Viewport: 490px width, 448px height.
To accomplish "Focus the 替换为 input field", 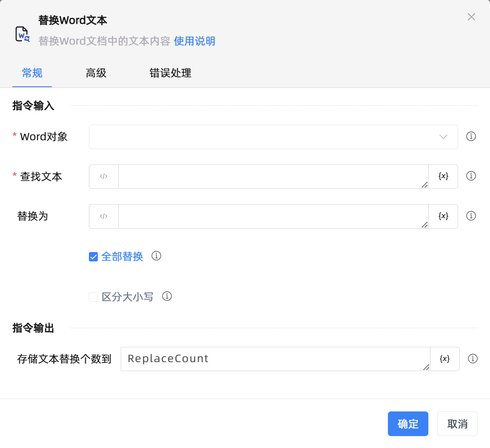I will click(x=273, y=216).
